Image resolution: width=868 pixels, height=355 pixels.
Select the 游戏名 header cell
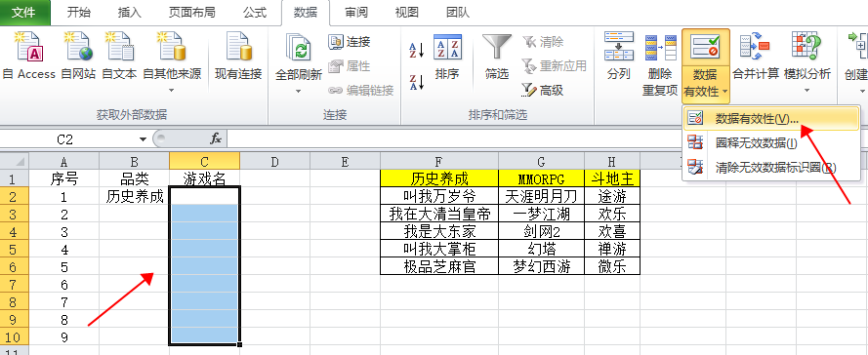pos(204,178)
